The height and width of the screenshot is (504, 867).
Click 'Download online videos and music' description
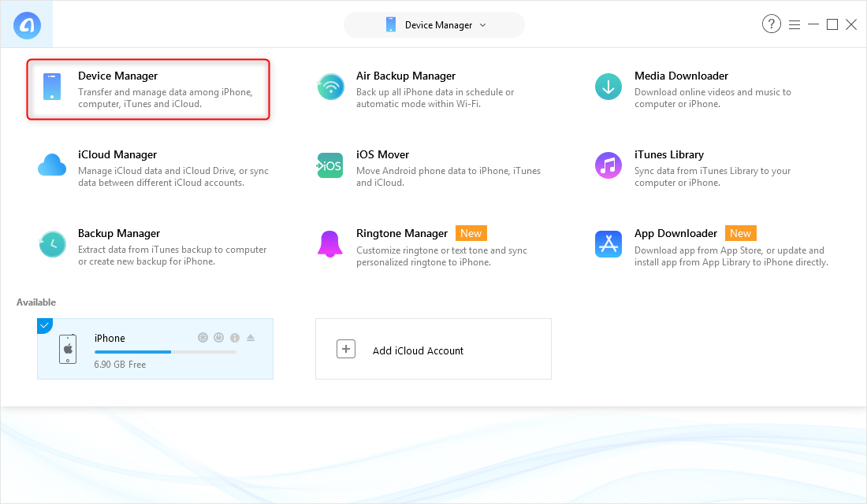713,98
